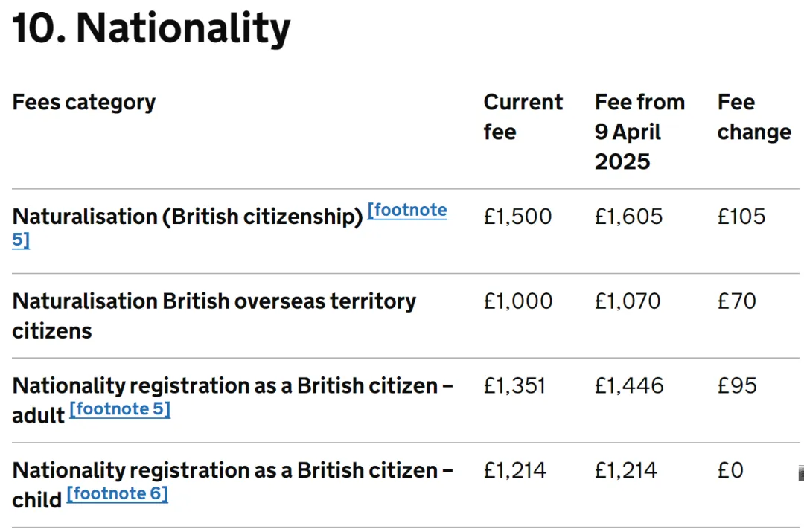Click the £1,351 current fee cell
The image size is (804, 532).
[x=514, y=385]
